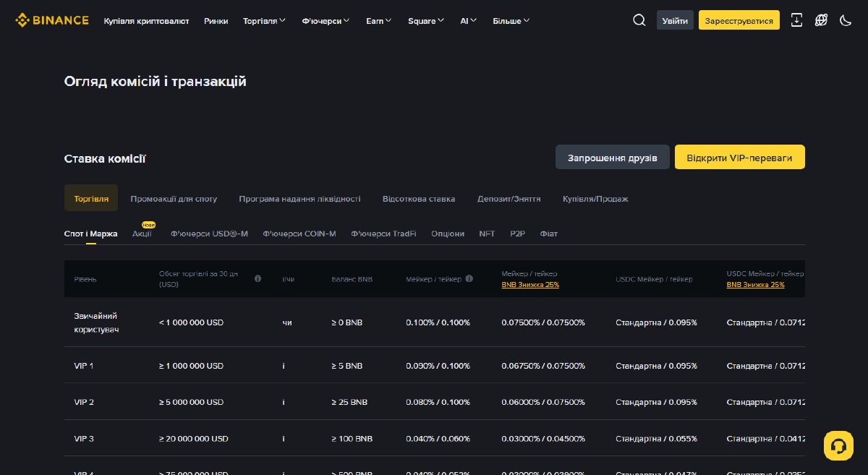Select the Опціони sub-tab
This screenshot has width=868, height=475.
pyautogui.click(x=448, y=234)
